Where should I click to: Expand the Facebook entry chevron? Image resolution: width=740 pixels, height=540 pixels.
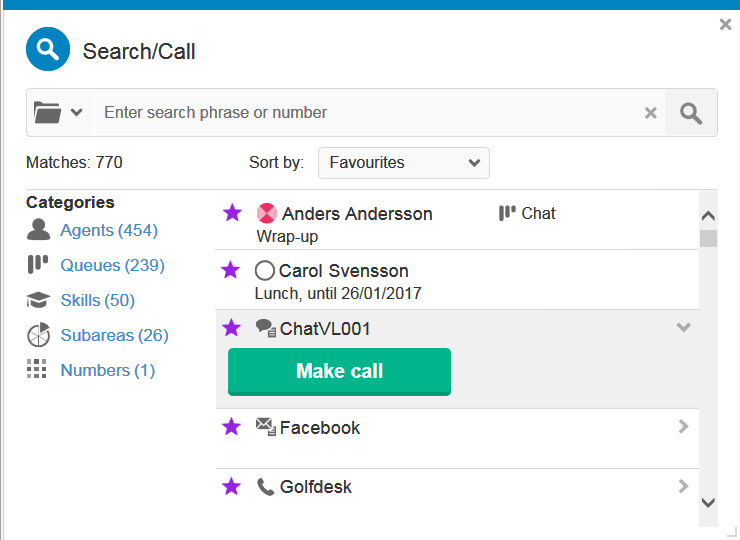tap(684, 427)
